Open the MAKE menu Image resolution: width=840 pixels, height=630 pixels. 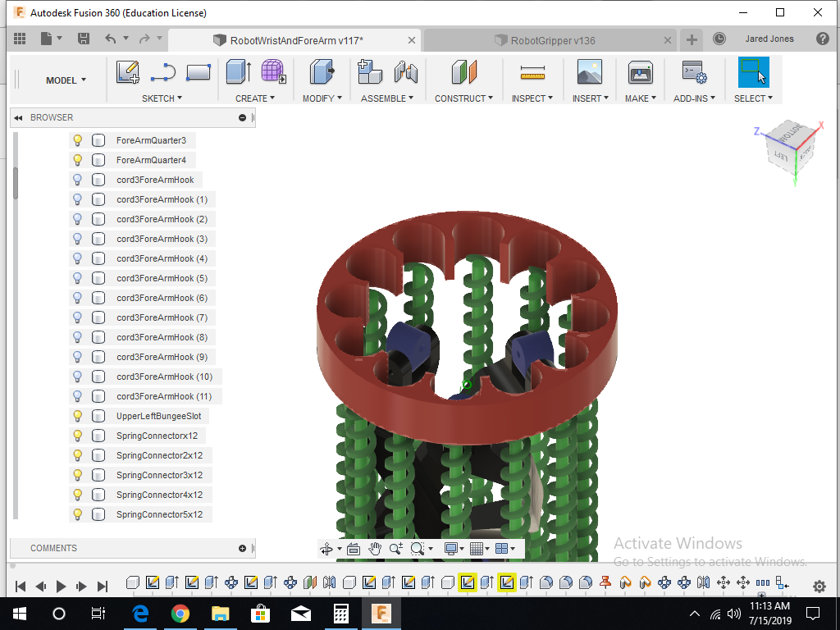click(640, 98)
